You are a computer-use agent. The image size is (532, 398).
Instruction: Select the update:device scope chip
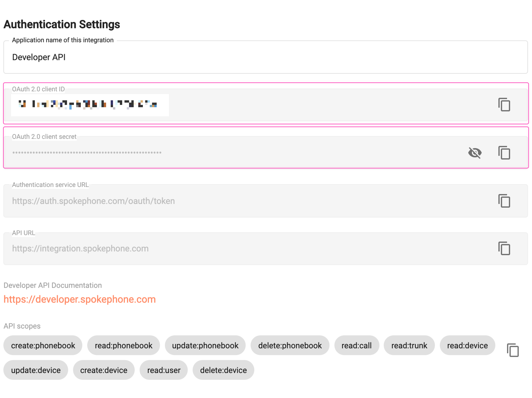tap(36, 370)
